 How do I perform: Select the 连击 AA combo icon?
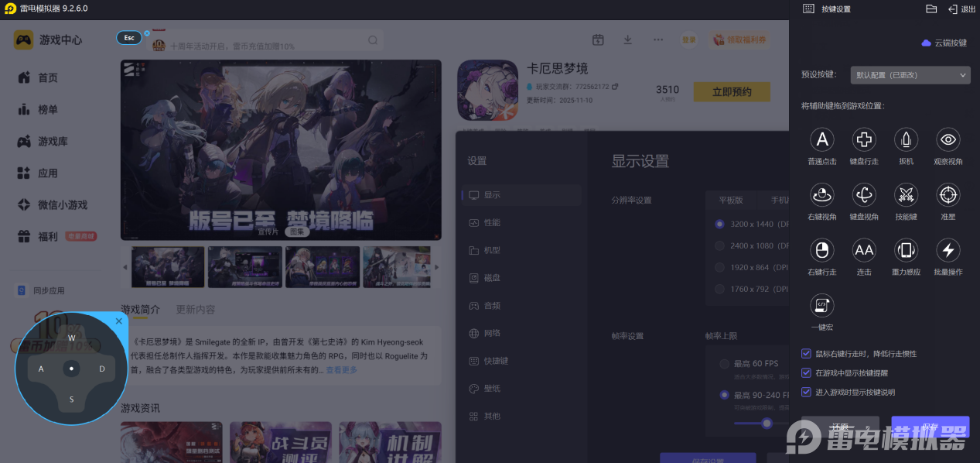864,250
